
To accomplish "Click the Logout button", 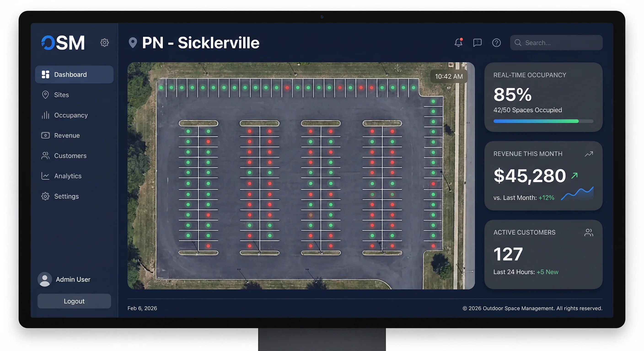I will [x=74, y=301].
